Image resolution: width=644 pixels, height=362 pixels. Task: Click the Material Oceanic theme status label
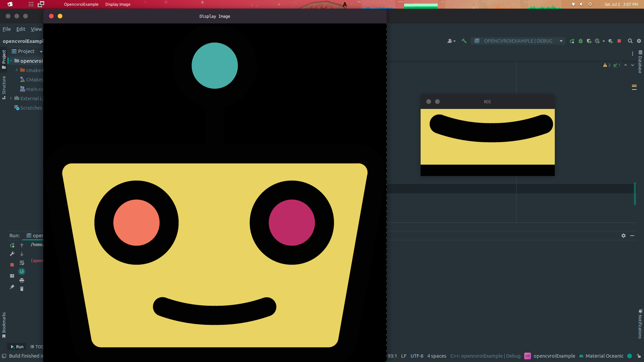[x=604, y=356]
